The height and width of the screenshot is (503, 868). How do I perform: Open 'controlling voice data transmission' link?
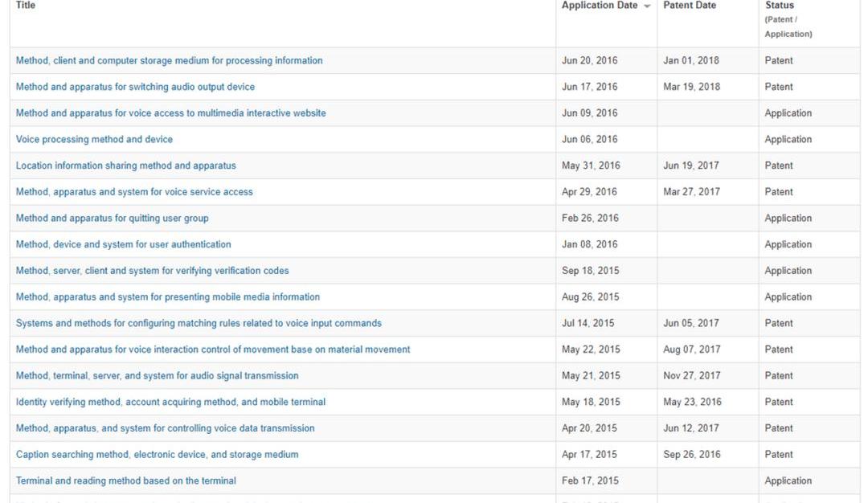165,428
